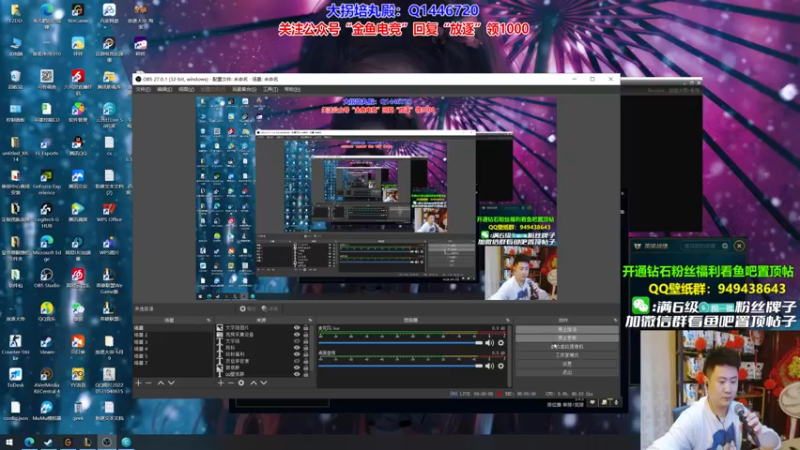
Task: Open the File menu in OBS
Action: [x=143, y=89]
